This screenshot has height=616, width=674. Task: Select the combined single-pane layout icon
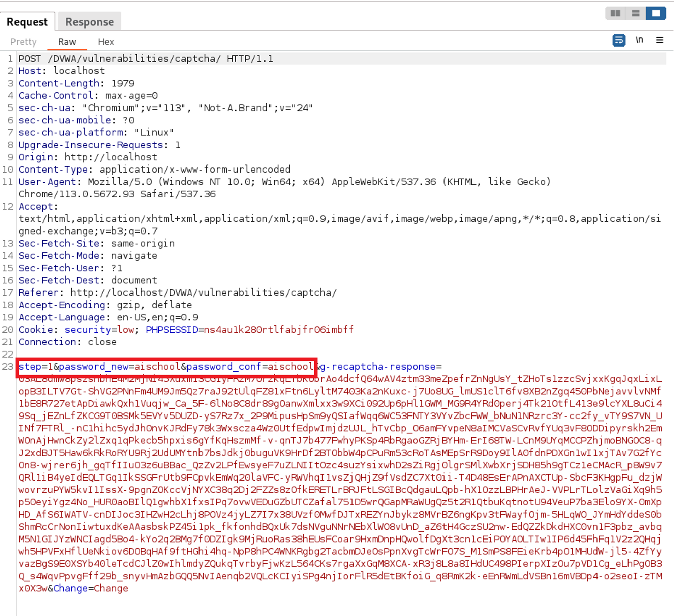click(656, 13)
